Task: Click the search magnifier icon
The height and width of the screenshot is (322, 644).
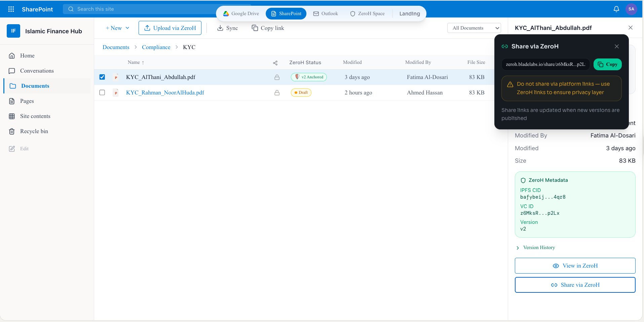Action: coord(71,9)
